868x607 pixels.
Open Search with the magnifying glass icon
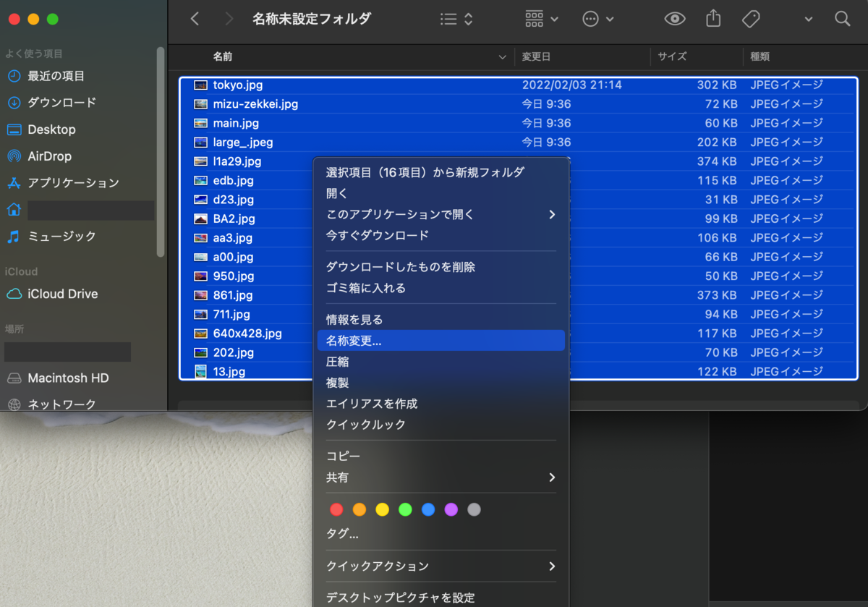(x=842, y=19)
